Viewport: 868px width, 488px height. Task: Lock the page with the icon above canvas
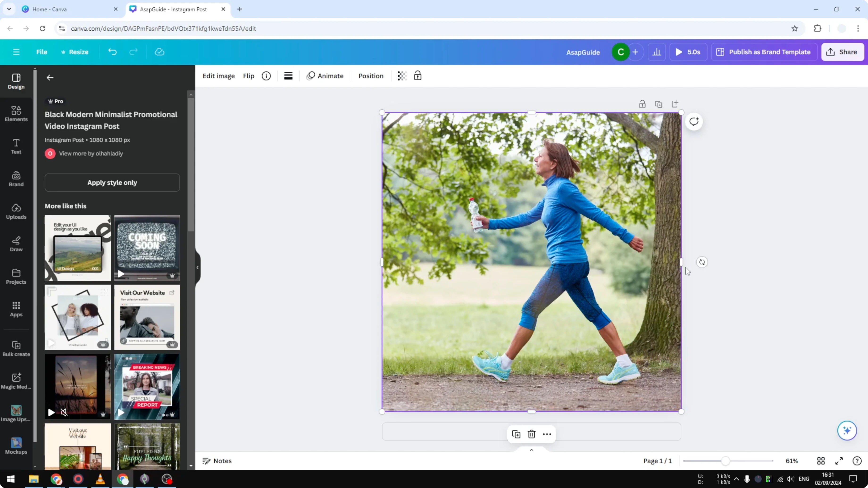pyautogui.click(x=643, y=104)
